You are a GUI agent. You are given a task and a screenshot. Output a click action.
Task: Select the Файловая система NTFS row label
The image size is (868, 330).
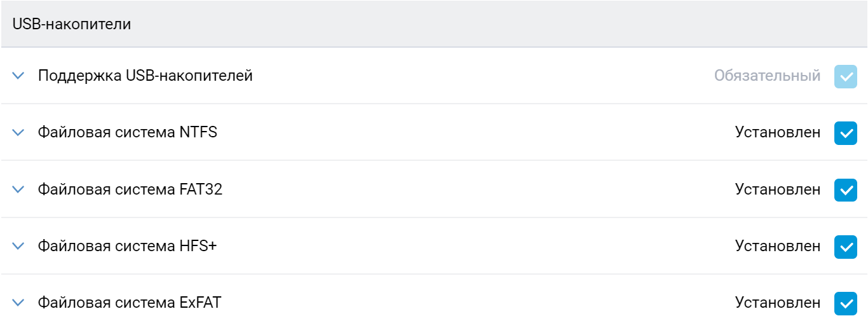[x=127, y=132]
